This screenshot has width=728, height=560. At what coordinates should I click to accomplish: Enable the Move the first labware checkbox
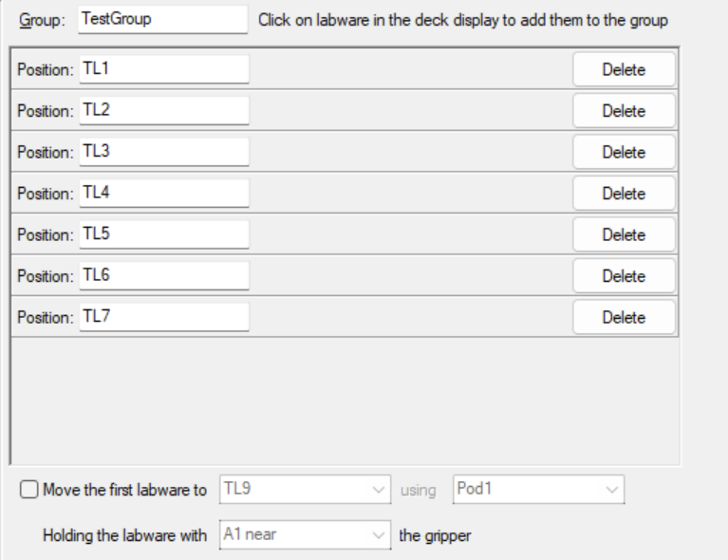[x=28, y=490]
